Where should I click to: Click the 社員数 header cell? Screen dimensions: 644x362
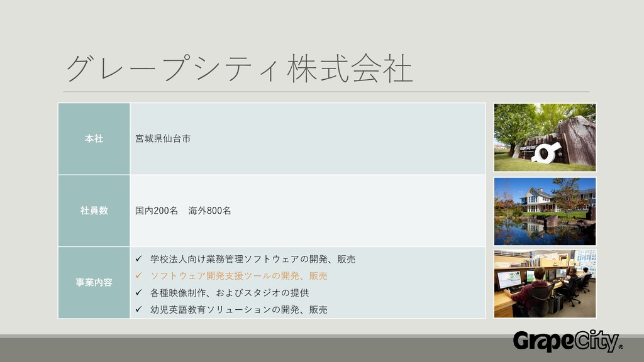point(94,211)
